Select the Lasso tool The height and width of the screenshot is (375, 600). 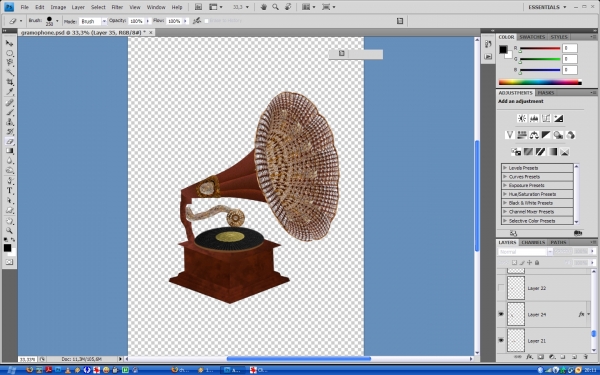9,62
